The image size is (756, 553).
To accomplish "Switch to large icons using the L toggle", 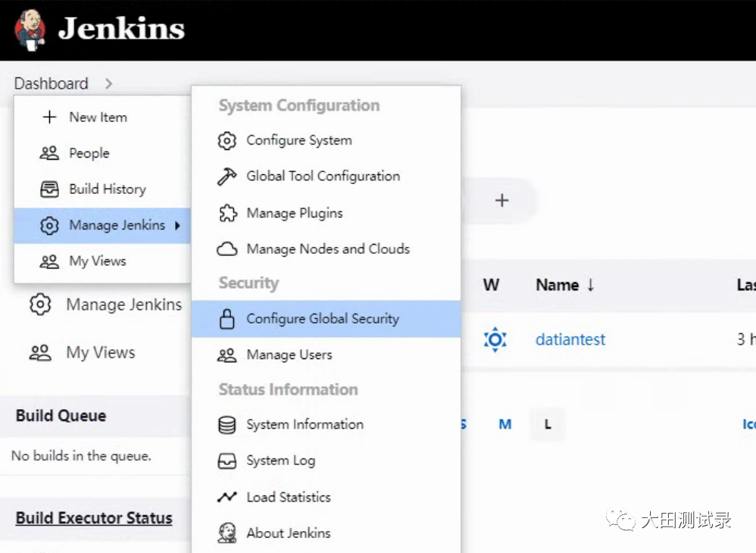I will click(x=547, y=424).
